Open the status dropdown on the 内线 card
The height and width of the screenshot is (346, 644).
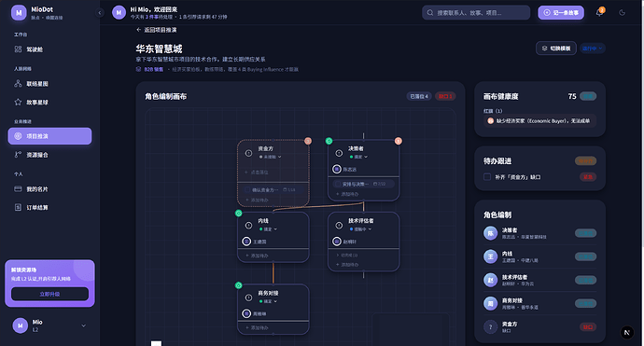click(x=268, y=229)
